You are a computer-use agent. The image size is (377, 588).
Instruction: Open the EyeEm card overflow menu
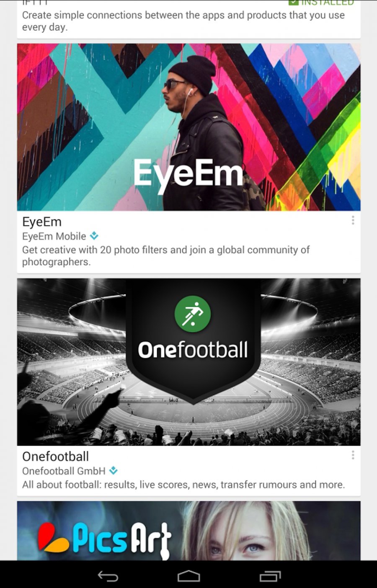353,220
